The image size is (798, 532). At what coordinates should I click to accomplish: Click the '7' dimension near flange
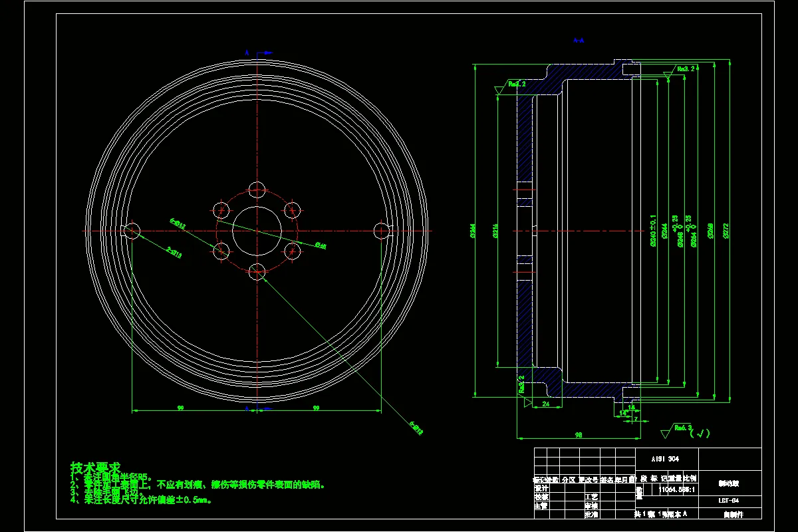click(636, 420)
